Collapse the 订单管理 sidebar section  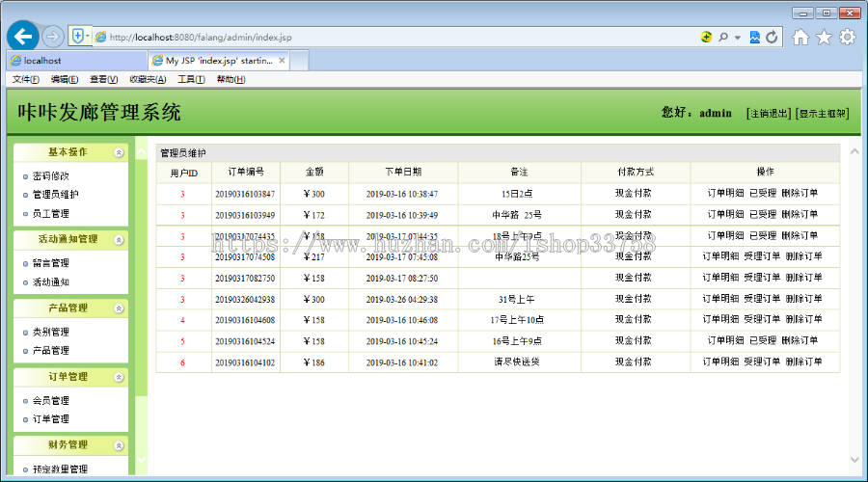[119, 377]
